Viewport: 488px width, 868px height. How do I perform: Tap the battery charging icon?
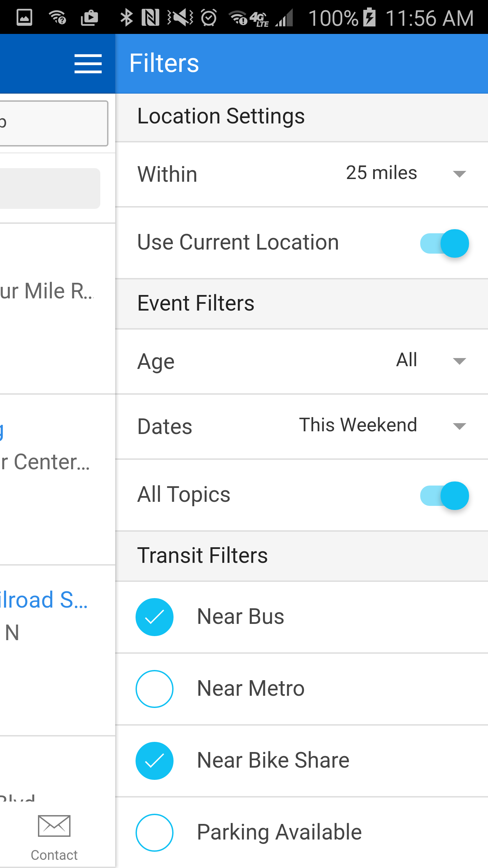point(369,18)
